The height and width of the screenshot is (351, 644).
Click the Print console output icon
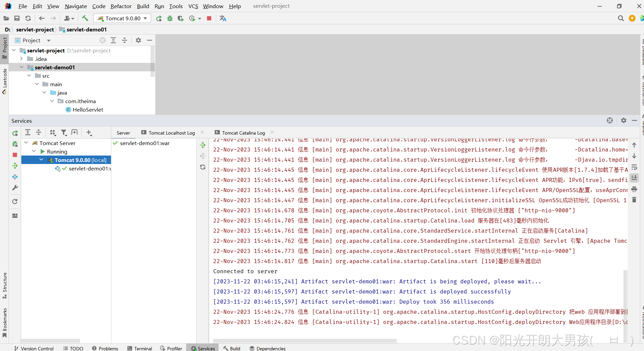(634, 189)
